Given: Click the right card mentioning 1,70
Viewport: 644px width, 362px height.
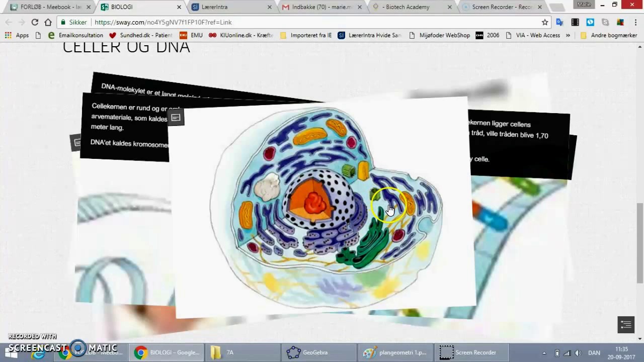Looking at the screenshot, I should [x=518, y=143].
